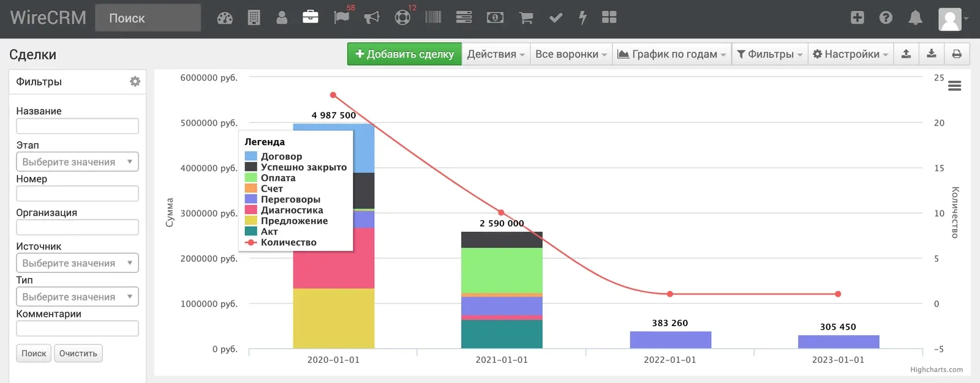The image size is (980, 383).
Task: Open the Все воронки dropdown
Action: click(x=571, y=54)
